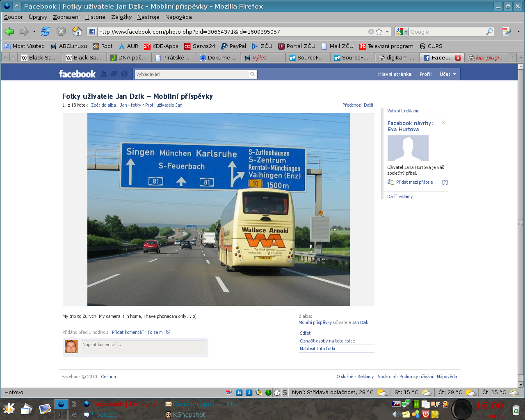Open the Záložky menu
The height and width of the screenshot is (420, 525).
(121, 17)
